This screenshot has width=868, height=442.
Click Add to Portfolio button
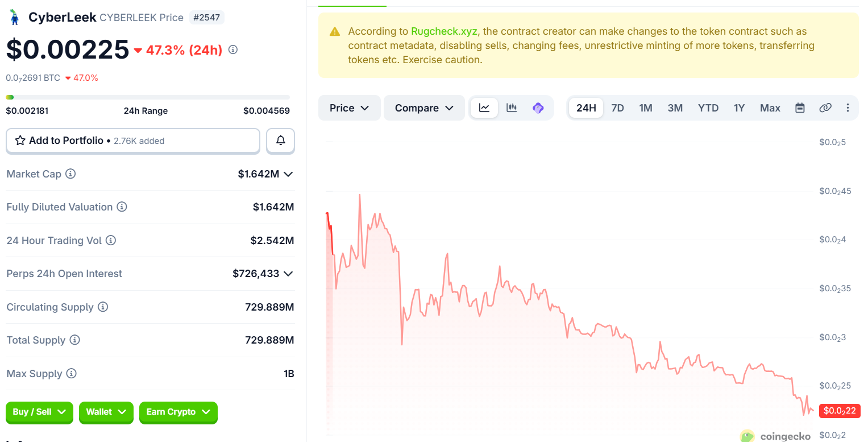(x=133, y=141)
